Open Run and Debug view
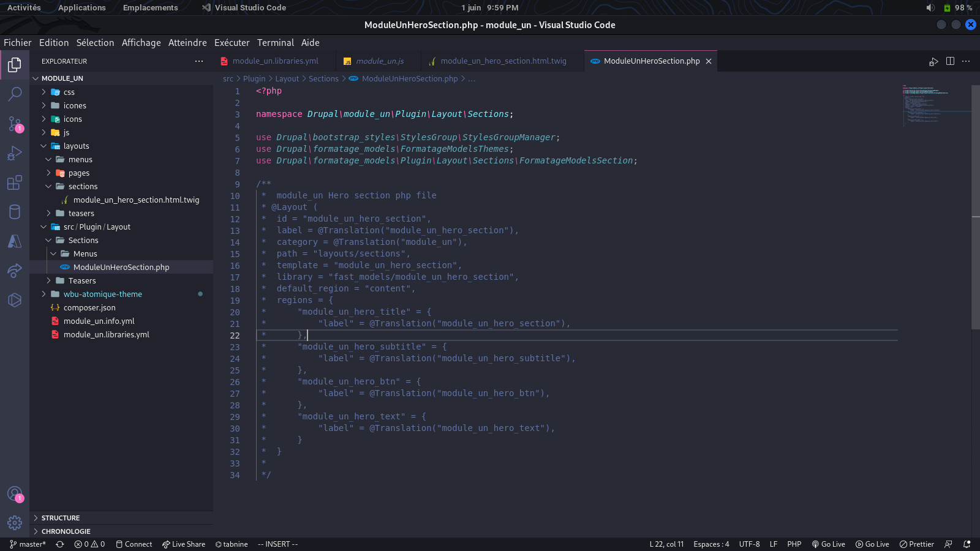Screen dimensions: 980x551 pyautogui.click(x=15, y=153)
